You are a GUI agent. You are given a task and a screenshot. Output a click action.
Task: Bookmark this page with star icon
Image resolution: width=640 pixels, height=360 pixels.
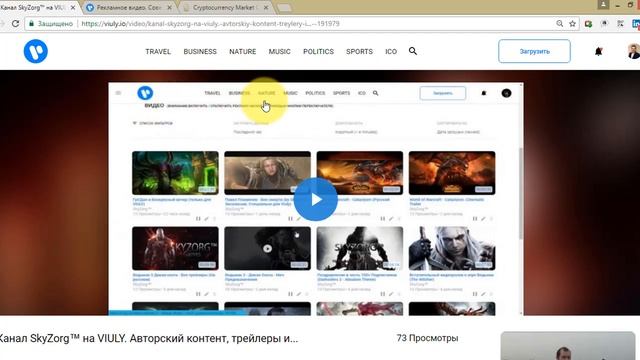pyautogui.click(x=572, y=24)
